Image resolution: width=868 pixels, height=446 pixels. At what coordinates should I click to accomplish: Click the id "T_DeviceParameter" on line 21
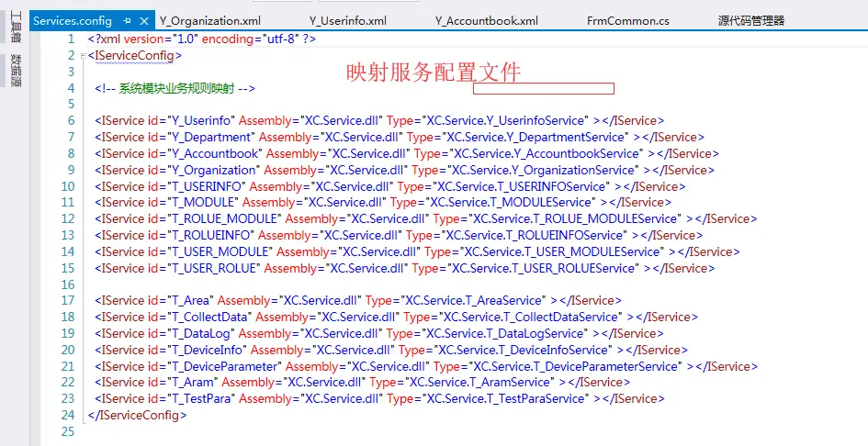(x=224, y=366)
